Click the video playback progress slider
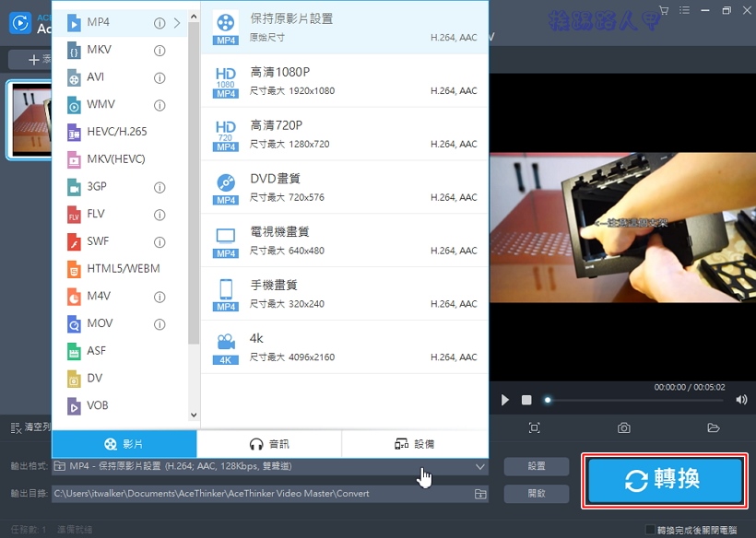This screenshot has width=756, height=538. [636, 400]
